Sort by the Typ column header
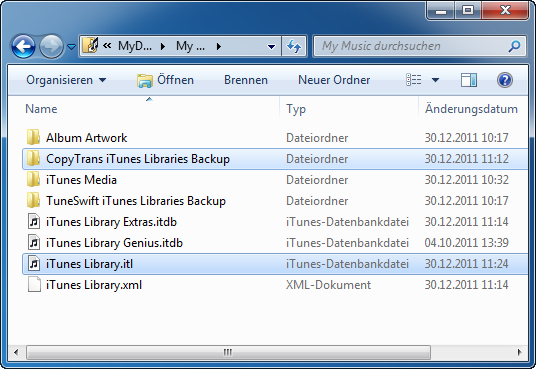The width and height of the screenshot is (536, 369). [296, 109]
